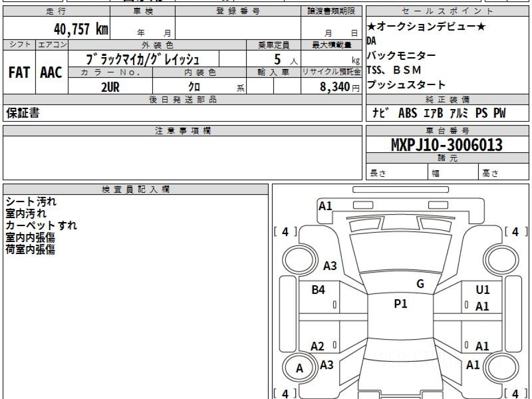The image size is (532, 399).
Task: Click the プッシュスタート entry
Action: (406, 84)
